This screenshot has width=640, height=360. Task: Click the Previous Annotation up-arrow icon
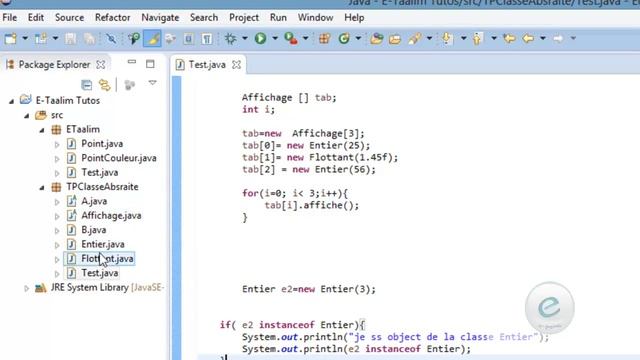pos(477,39)
